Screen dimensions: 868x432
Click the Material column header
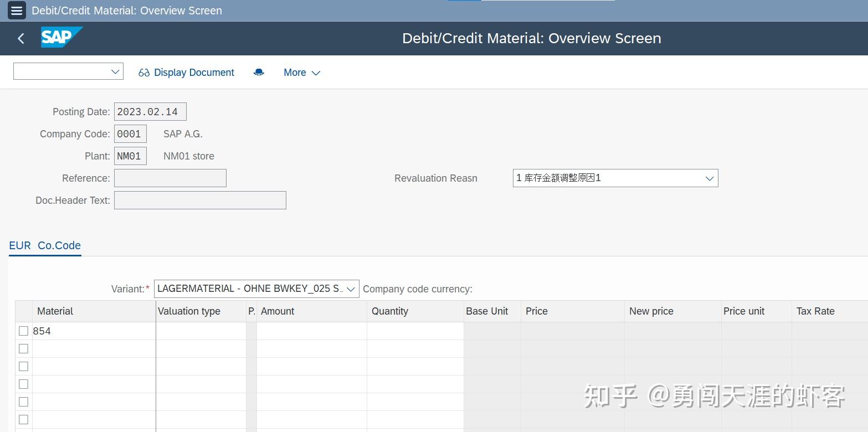(x=94, y=311)
